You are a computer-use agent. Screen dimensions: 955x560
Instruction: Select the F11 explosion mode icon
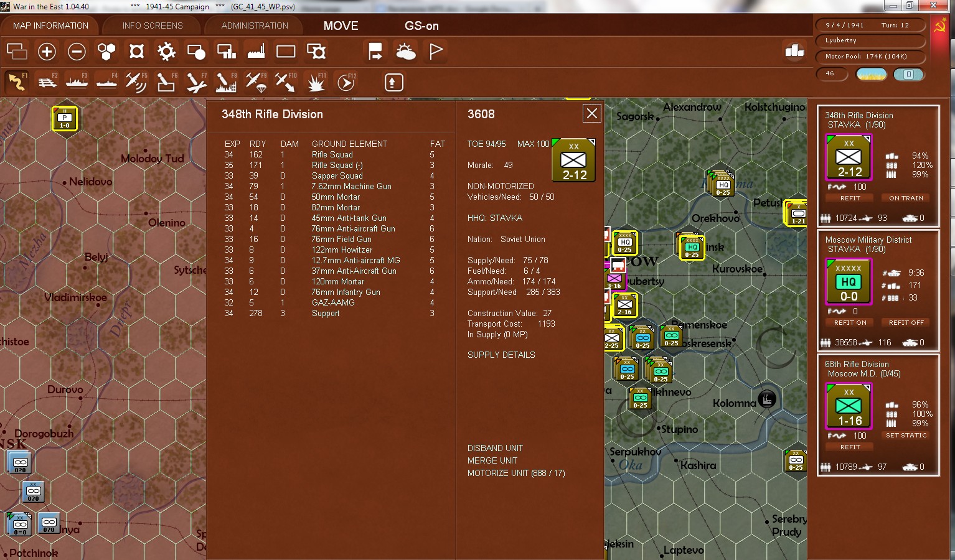pos(316,82)
